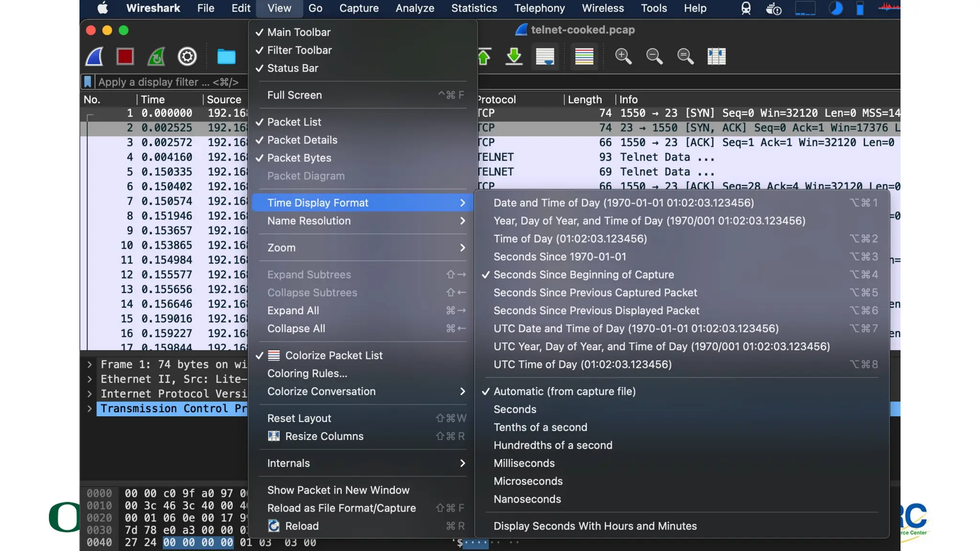Click Reset Layout in the View menu
980x551 pixels.
[x=299, y=419]
